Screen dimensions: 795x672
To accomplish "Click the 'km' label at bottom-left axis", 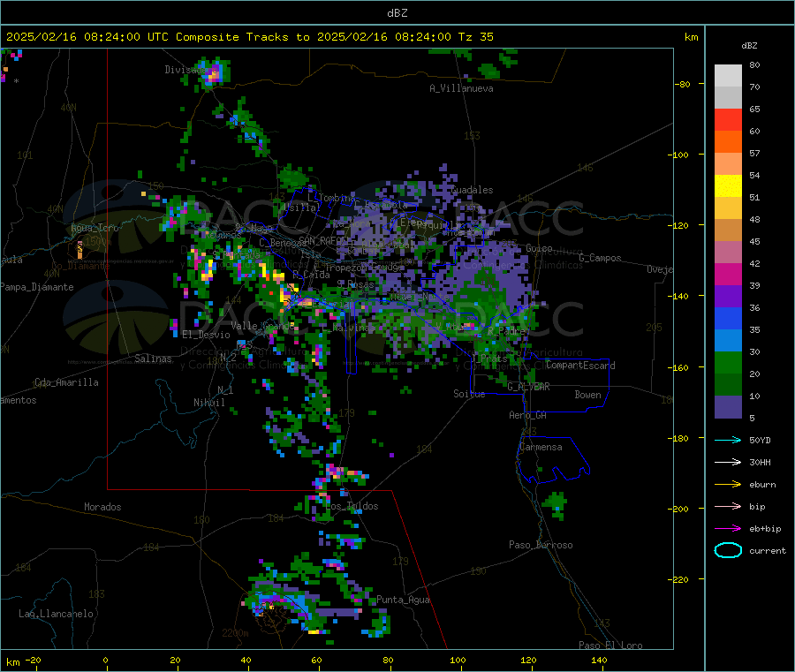I will click(x=12, y=662).
